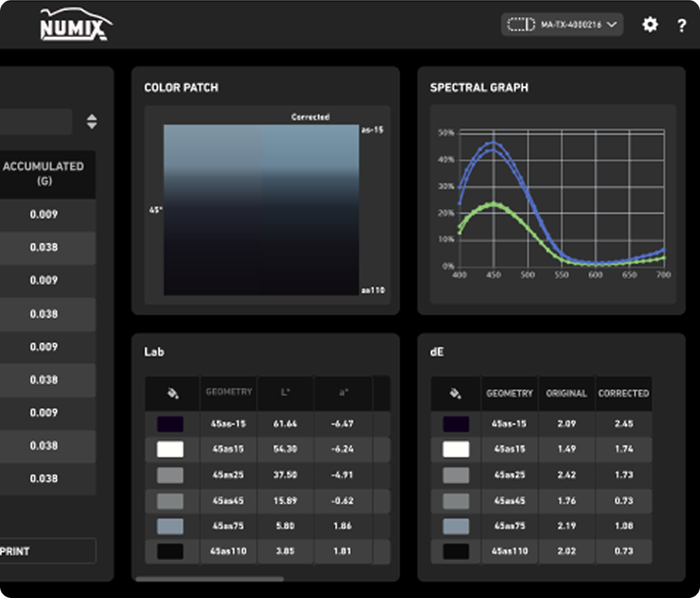Viewport: 700px width, 598px height.
Task: Click the 61.64 L* value
Action: click(285, 424)
